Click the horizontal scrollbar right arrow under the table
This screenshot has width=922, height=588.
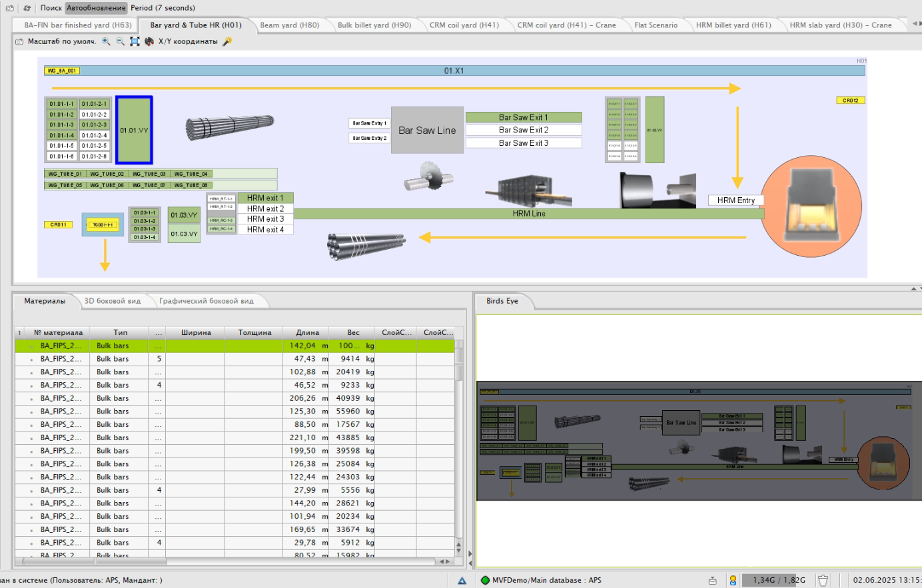(x=447, y=562)
